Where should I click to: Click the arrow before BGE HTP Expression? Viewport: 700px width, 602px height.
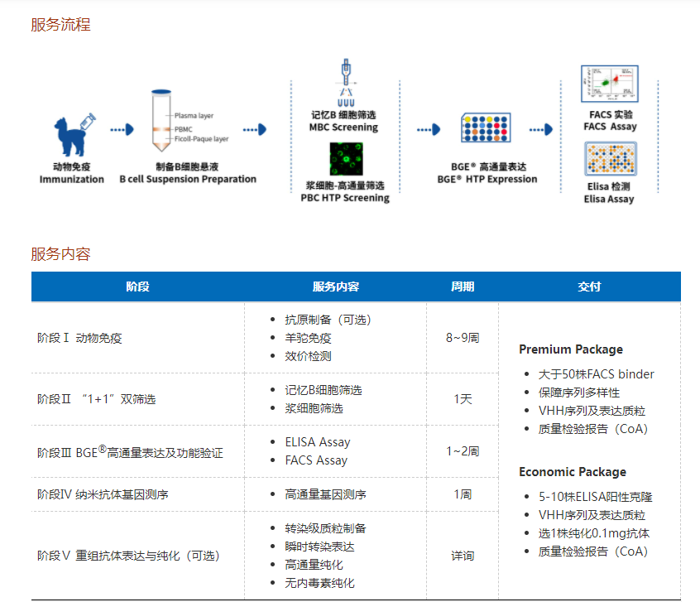428,129
